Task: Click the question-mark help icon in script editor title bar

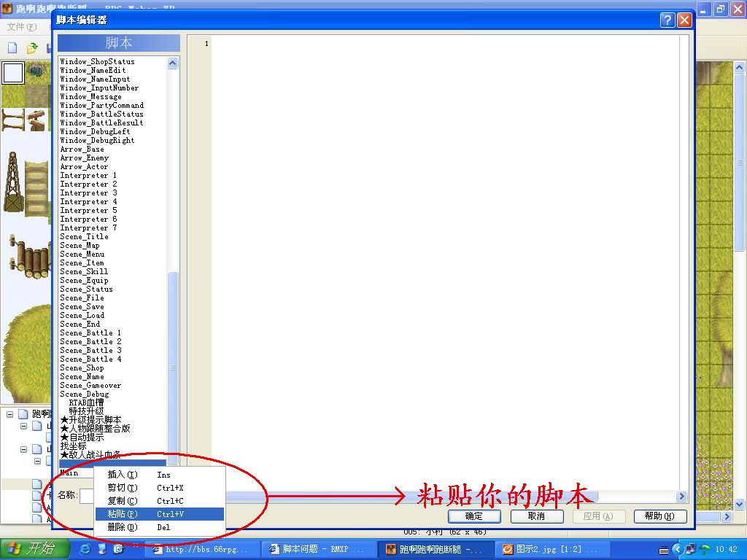Action: (x=667, y=20)
